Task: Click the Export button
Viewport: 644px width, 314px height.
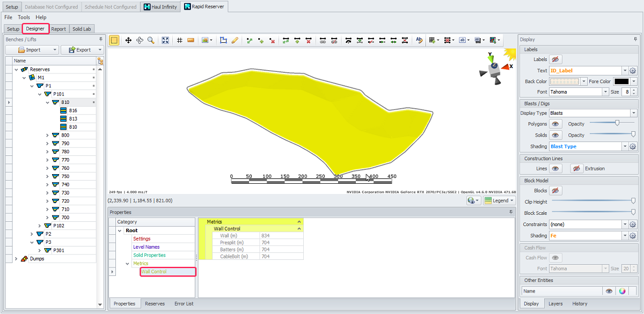Action: click(x=80, y=50)
